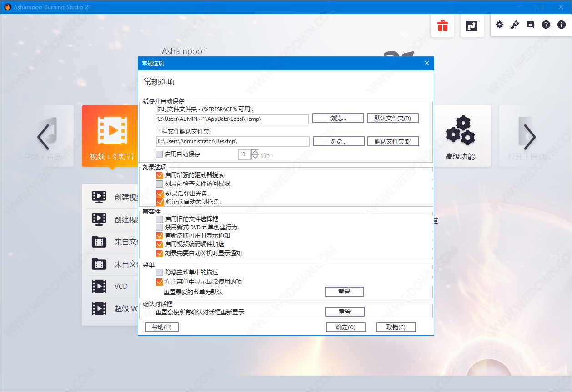
Task: Select the 视频 + 幻灯片 category tile
Action: [110, 136]
